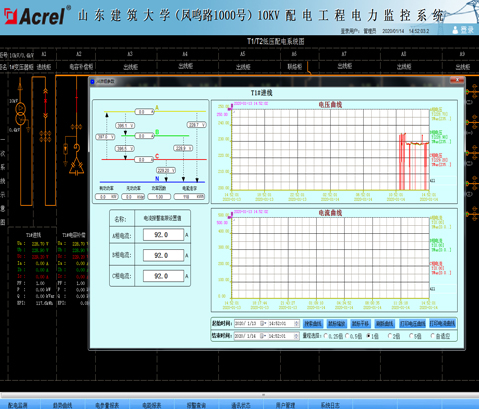
Task: Click the capacitor bank symbol in cabinet A2
Action: tap(76, 167)
